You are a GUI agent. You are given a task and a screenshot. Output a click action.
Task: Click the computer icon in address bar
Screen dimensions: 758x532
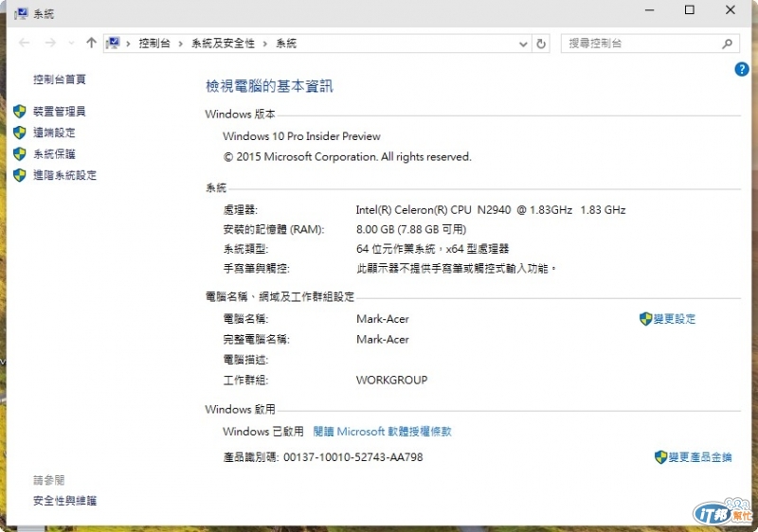(x=113, y=44)
